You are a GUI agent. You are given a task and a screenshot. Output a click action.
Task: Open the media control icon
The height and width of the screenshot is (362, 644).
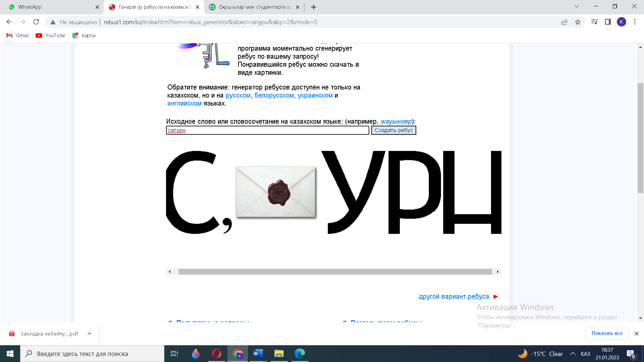(x=594, y=22)
